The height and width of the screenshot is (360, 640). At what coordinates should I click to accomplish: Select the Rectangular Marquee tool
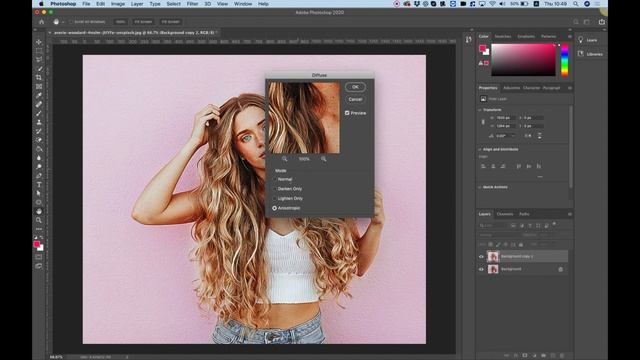point(39,51)
